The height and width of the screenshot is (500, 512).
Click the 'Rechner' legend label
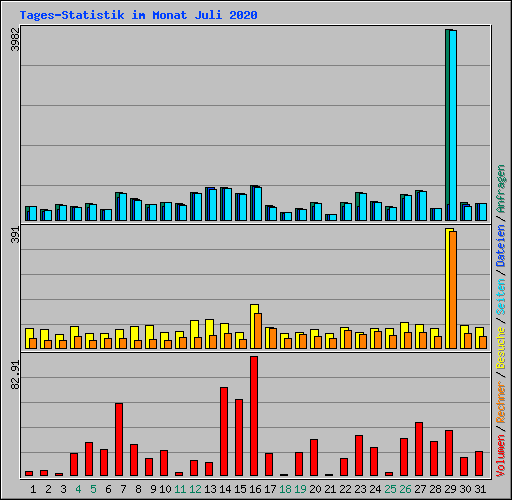point(501,402)
